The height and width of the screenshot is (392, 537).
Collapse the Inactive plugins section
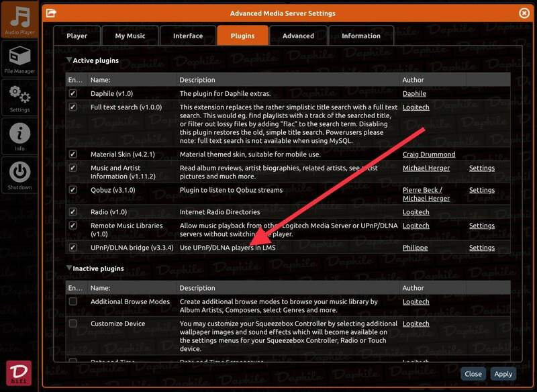coord(68,268)
